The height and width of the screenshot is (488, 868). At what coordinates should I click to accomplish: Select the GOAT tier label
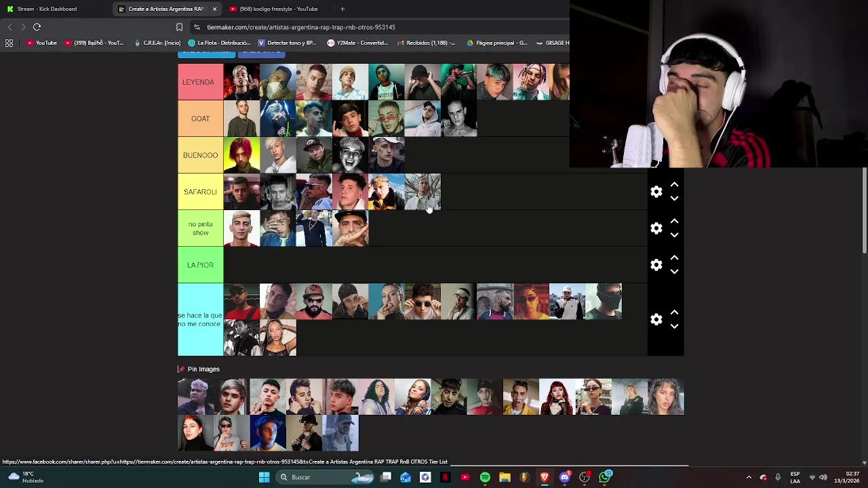coord(201,119)
